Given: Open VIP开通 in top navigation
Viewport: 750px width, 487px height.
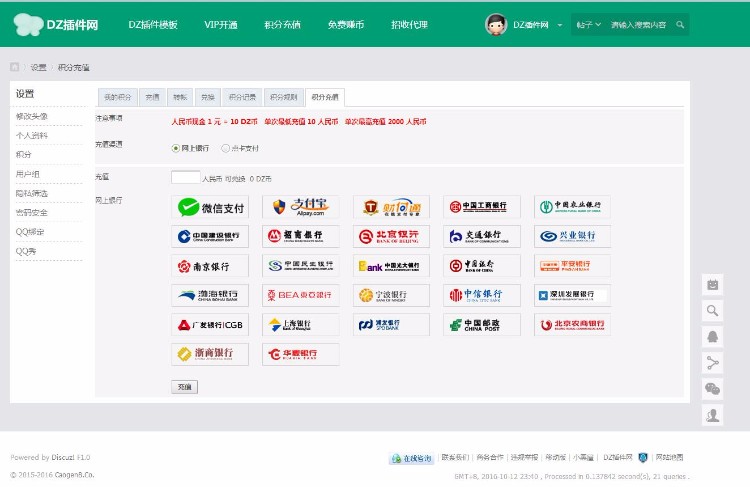Looking at the screenshot, I should [221, 25].
